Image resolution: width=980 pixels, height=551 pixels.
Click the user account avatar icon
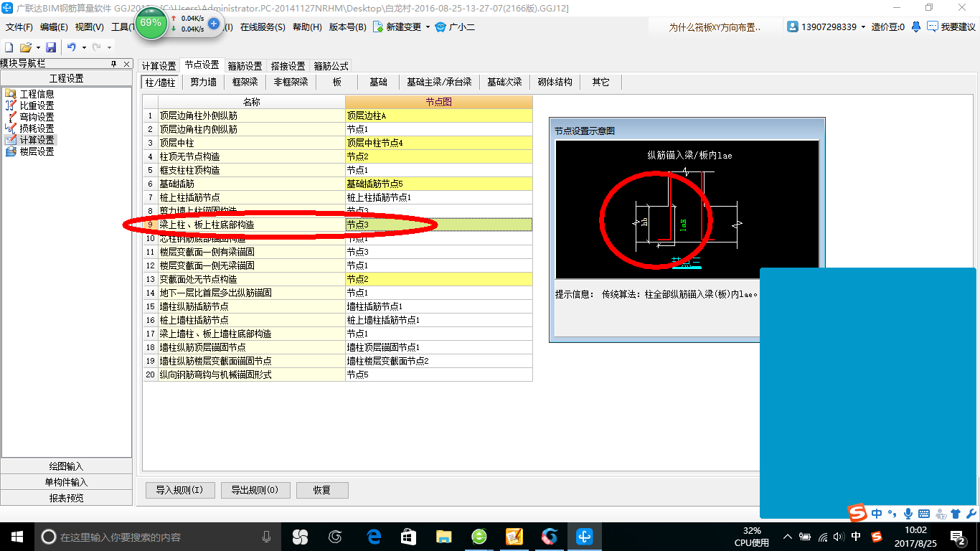pyautogui.click(x=793, y=27)
